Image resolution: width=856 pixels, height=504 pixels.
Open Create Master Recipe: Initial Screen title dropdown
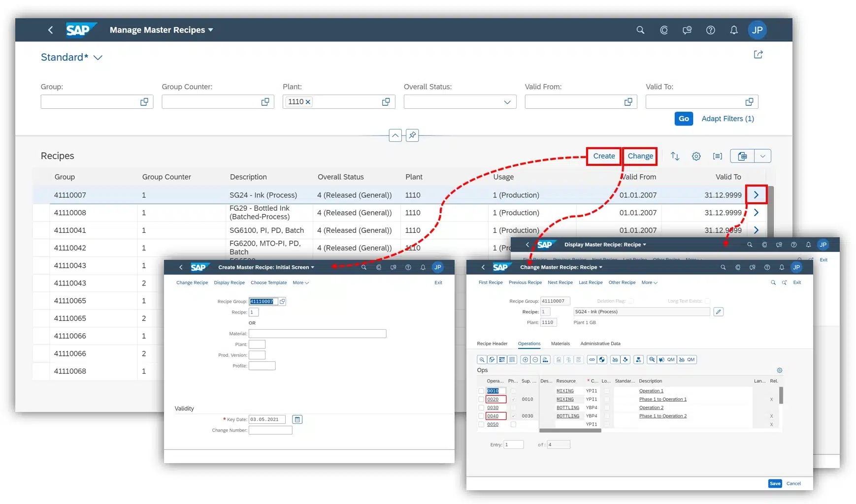click(x=312, y=267)
